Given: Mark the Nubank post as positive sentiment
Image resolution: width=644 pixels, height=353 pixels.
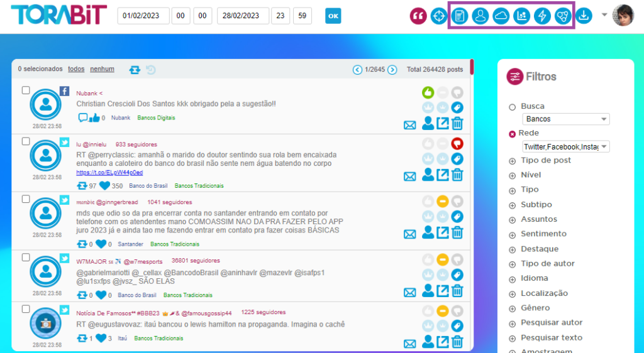Looking at the screenshot, I should point(428,93).
